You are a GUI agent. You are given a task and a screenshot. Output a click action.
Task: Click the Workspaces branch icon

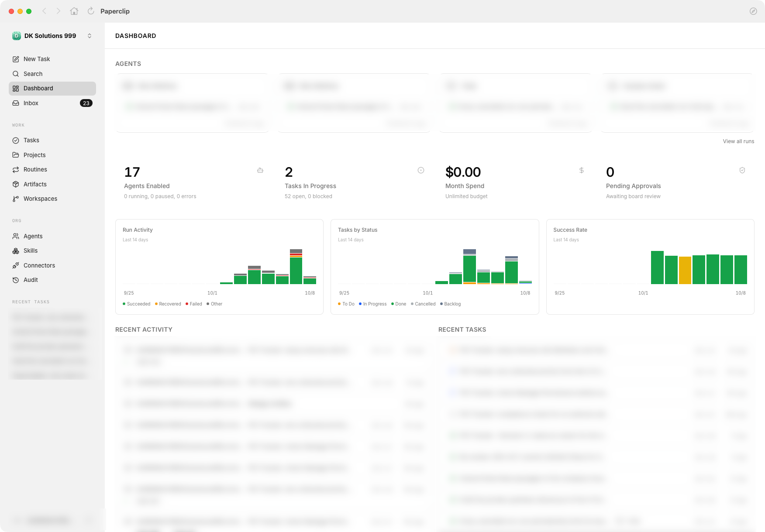[16, 199]
